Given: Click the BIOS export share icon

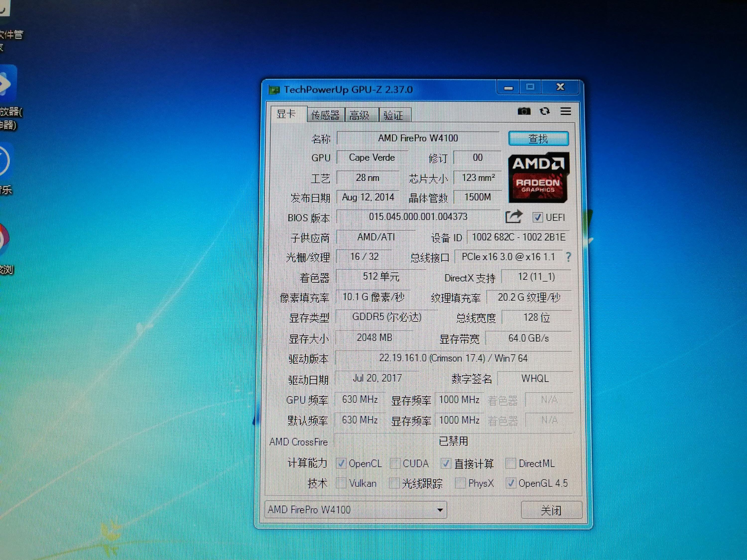Looking at the screenshot, I should (514, 217).
